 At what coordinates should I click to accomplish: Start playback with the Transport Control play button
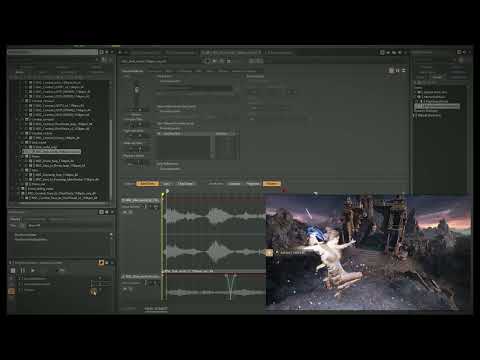[33, 271]
